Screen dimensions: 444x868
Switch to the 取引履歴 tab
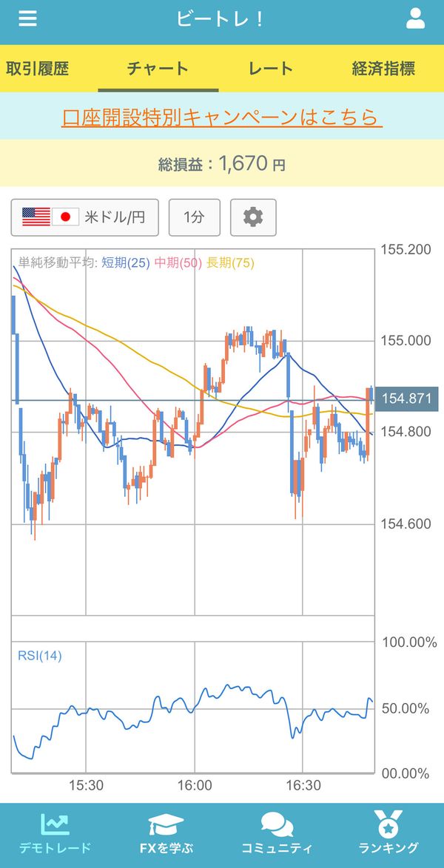[x=37, y=69]
